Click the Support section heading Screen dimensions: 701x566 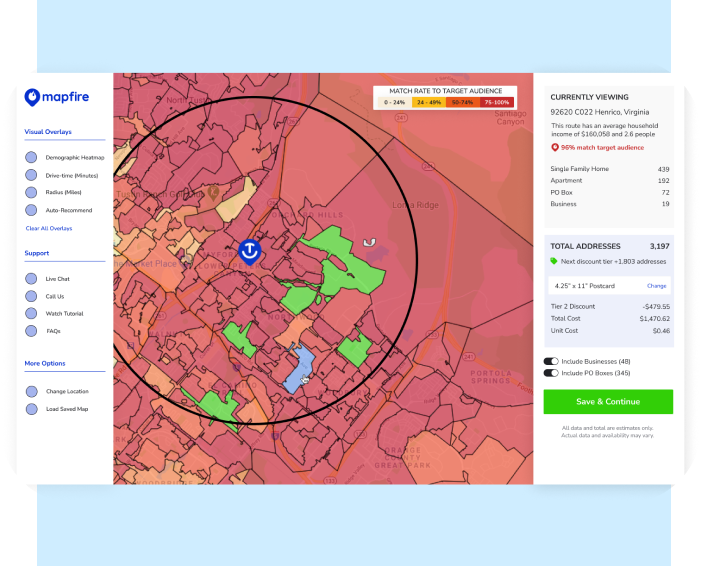[37, 253]
